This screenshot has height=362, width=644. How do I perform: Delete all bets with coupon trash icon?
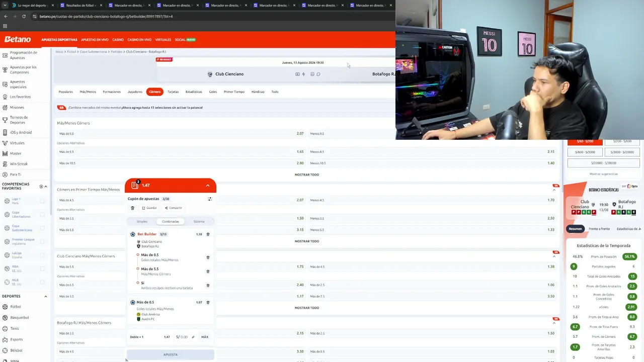click(132, 208)
